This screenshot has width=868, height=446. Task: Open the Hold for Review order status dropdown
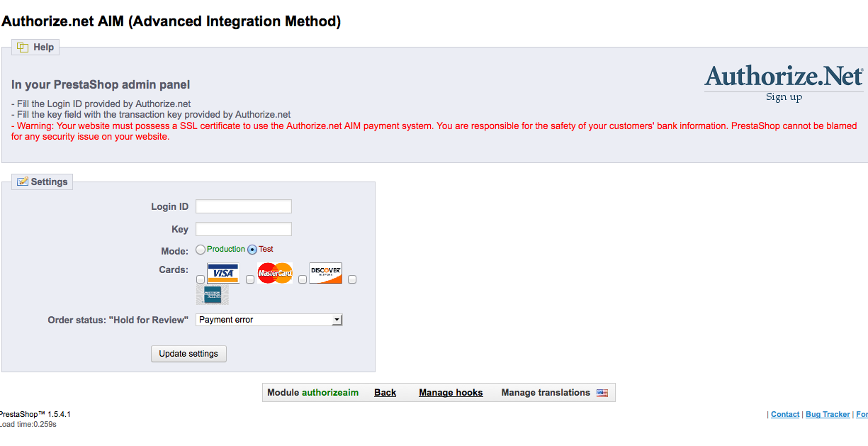pos(269,320)
